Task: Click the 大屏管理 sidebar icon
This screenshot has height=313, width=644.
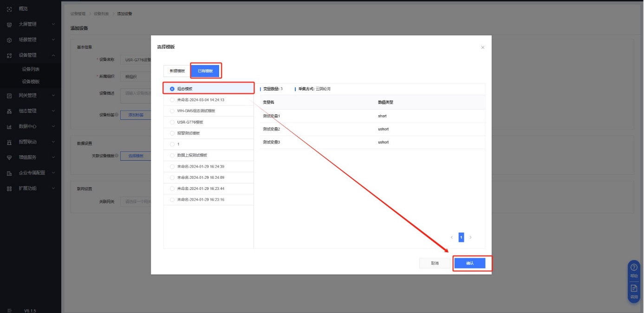Action: pos(9,24)
